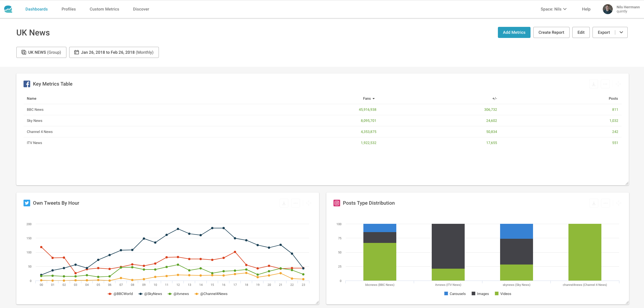Go to the Profiles tab
The width and height of the screenshot is (644, 308).
[69, 9]
